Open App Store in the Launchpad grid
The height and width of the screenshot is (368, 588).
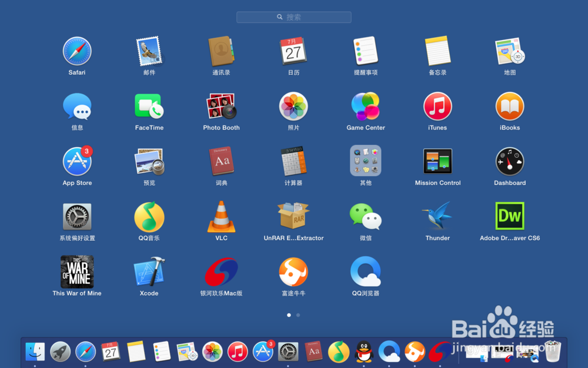pos(77,161)
